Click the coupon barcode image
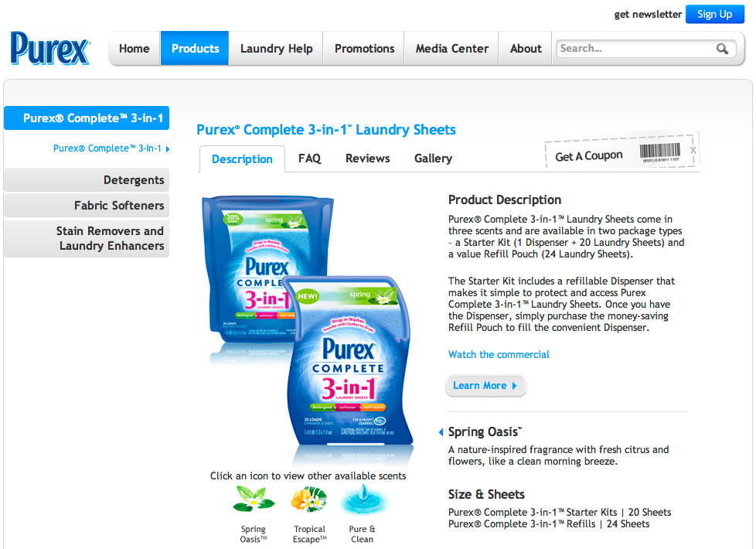 (x=660, y=152)
